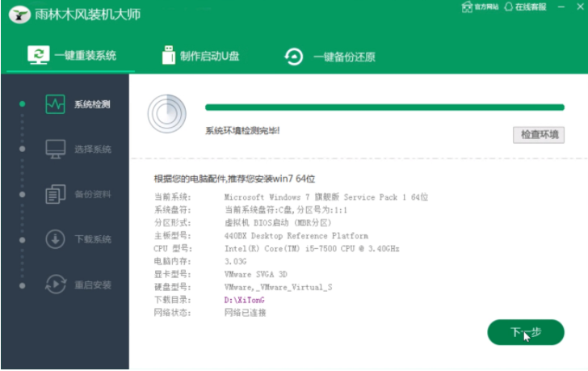Click the 系统检测 pulse monitor icon

tap(55, 104)
